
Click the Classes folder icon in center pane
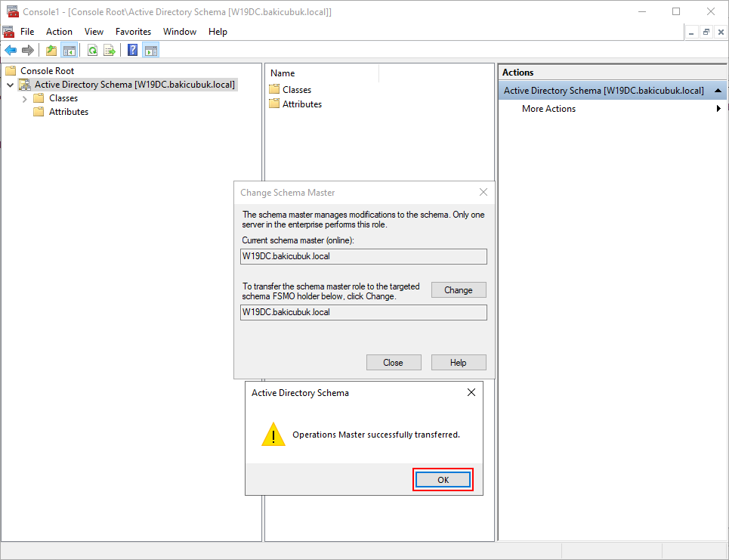tap(274, 89)
